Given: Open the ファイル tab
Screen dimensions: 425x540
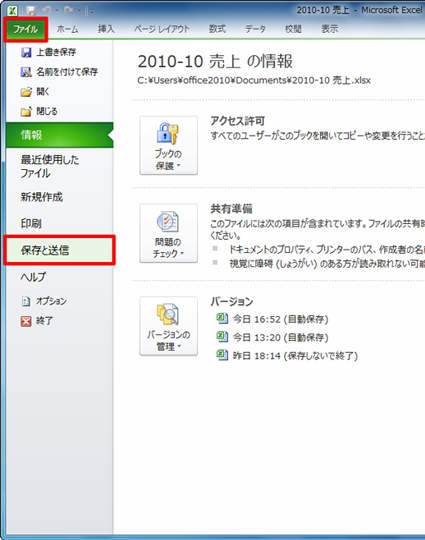Looking at the screenshot, I should (26, 29).
